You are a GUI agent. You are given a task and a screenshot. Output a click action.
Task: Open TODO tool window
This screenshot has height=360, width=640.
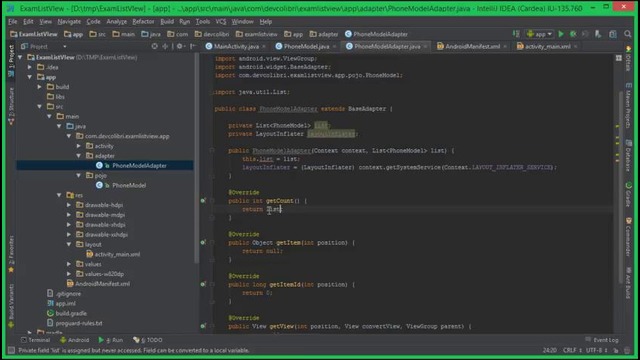(x=148, y=340)
